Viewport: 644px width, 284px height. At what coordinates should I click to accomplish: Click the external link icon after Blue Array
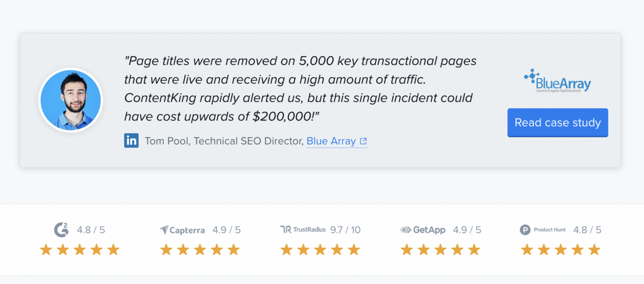pos(363,141)
